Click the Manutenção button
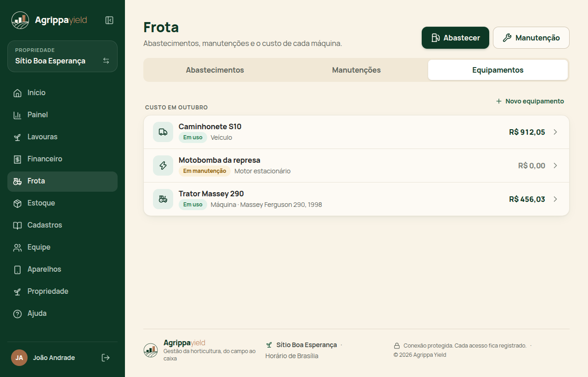 click(x=531, y=38)
